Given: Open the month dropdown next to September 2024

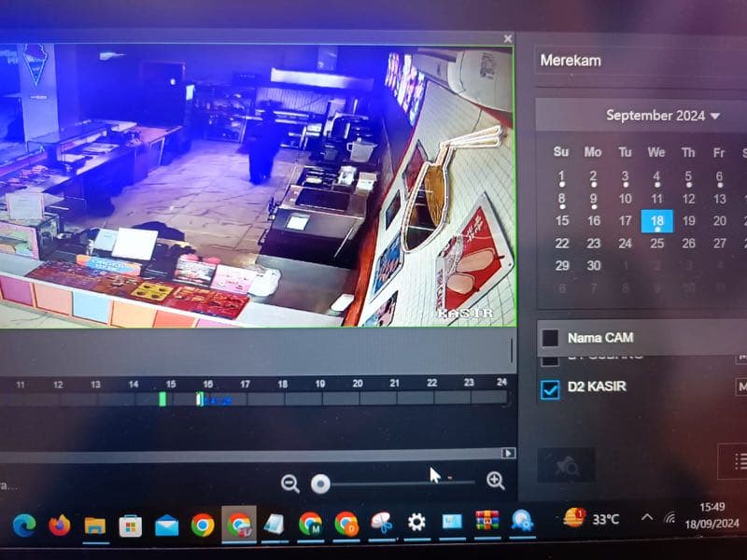Looking at the screenshot, I should 715,116.
